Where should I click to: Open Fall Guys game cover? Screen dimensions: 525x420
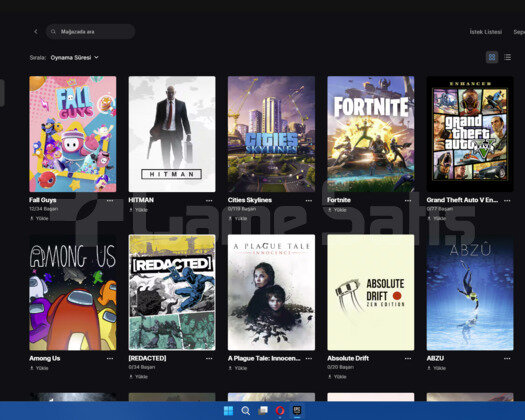click(73, 134)
